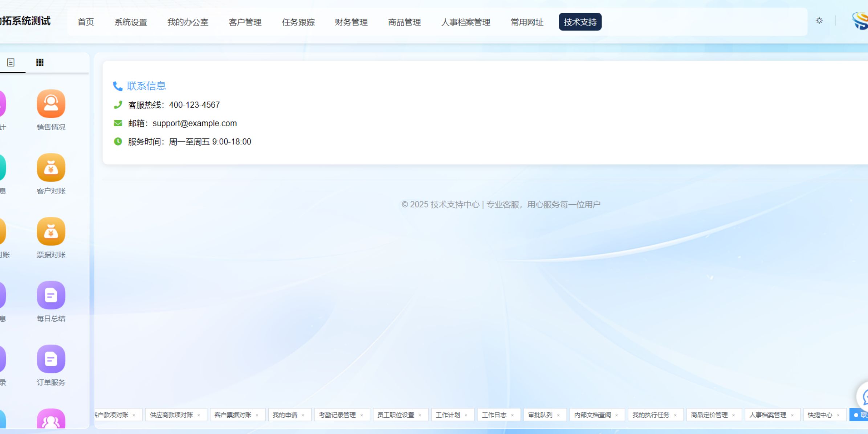The width and height of the screenshot is (868, 434).
Task: Click the 客户管理 navigation item
Action: click(x=245, y=22)
